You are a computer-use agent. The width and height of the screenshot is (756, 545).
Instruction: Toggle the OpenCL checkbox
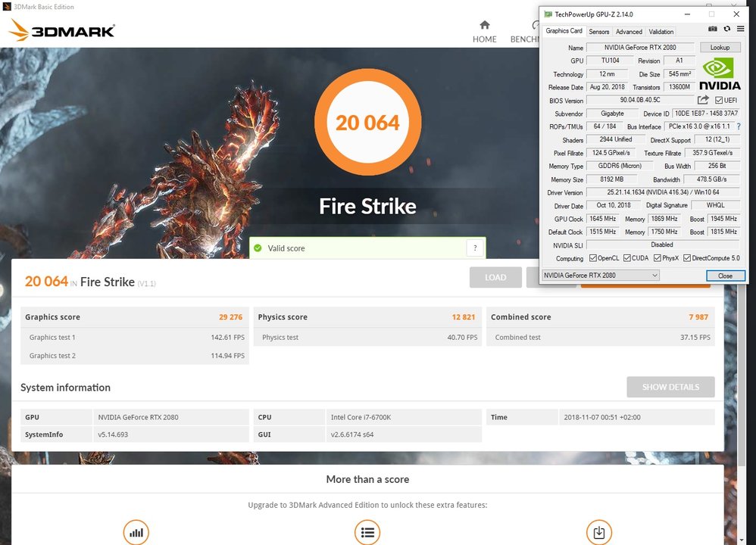click(x=593, y=258)
